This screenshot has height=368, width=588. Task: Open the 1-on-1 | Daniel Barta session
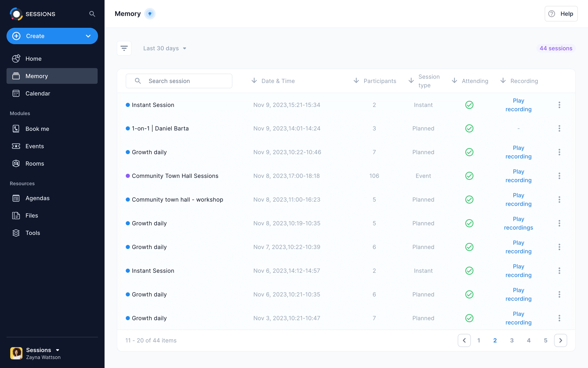(x=160, y=128)
